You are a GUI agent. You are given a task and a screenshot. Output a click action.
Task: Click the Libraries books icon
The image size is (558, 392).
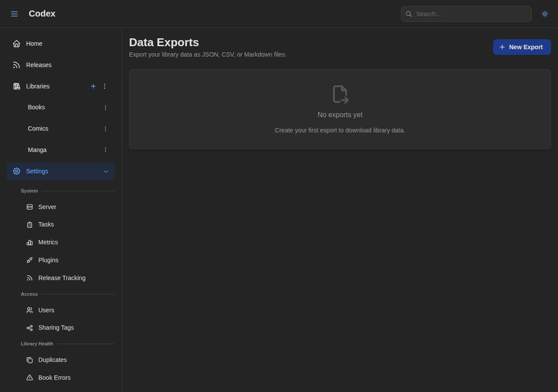click(x=17, y=86)
